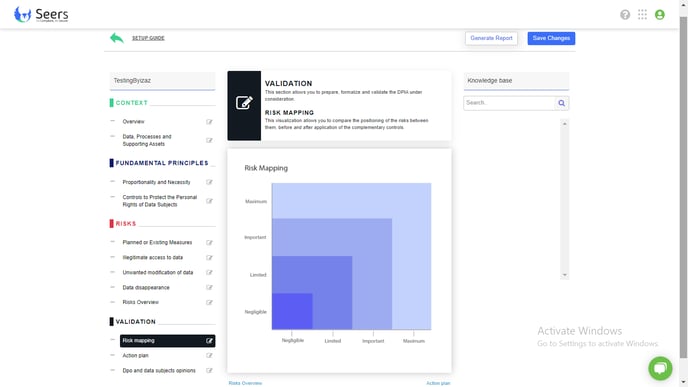
Task: Open Planned or Existing Measures section
Action: coord(157,243)
